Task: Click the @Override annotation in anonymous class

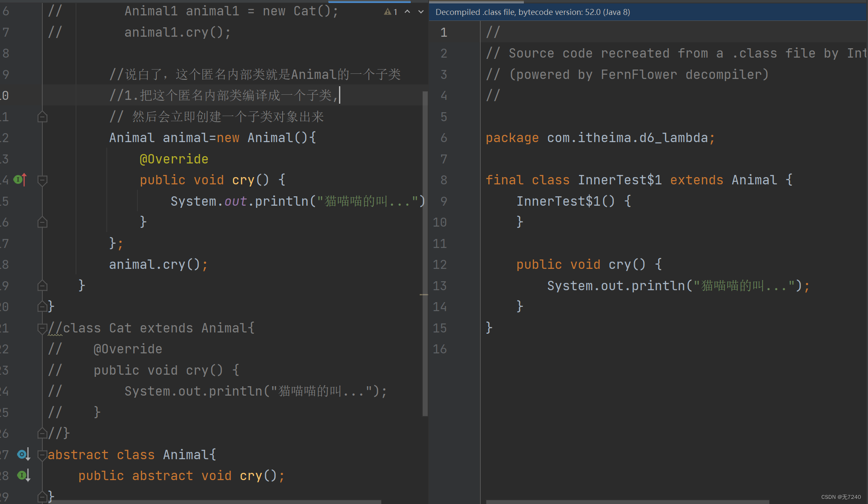Action: coord(174,159)
